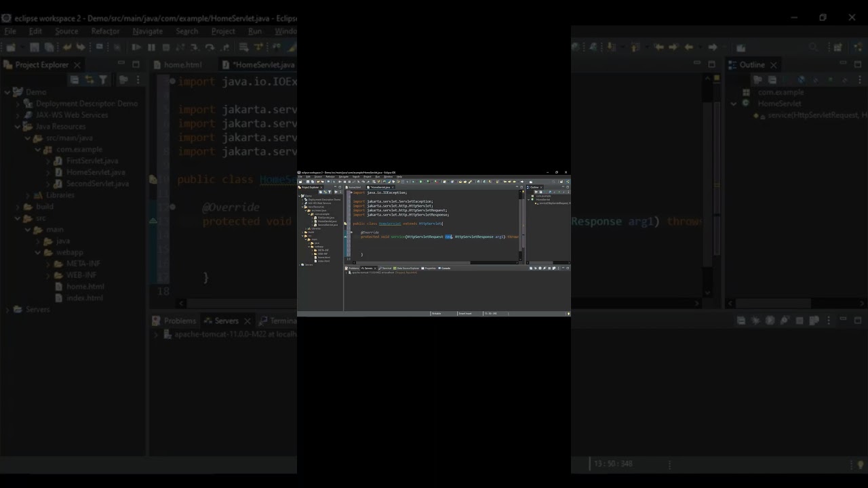Click the search magnifier icon in background right toolbar
The image size is (868, 488).
coord(814,47)
